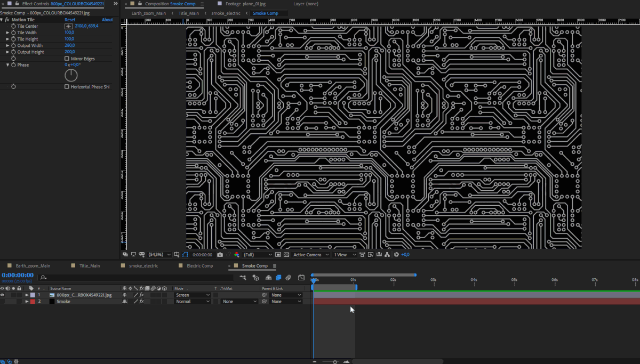Enable the Horizontal Phase Shift checkbox
This screenshot has height=364, width=640.
point(67,86)
